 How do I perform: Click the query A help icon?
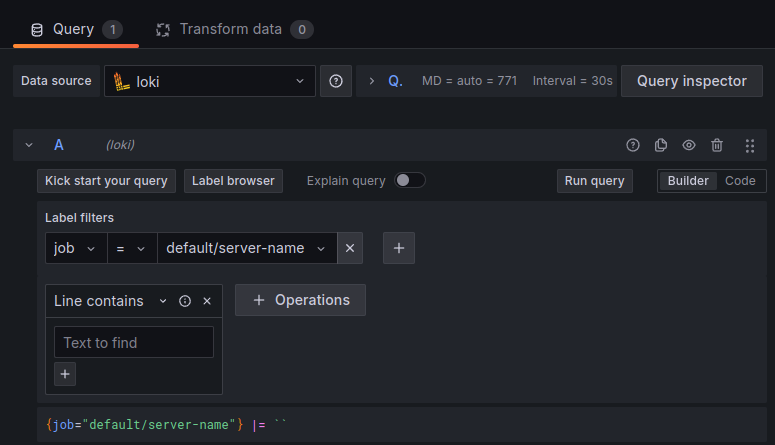633,145
